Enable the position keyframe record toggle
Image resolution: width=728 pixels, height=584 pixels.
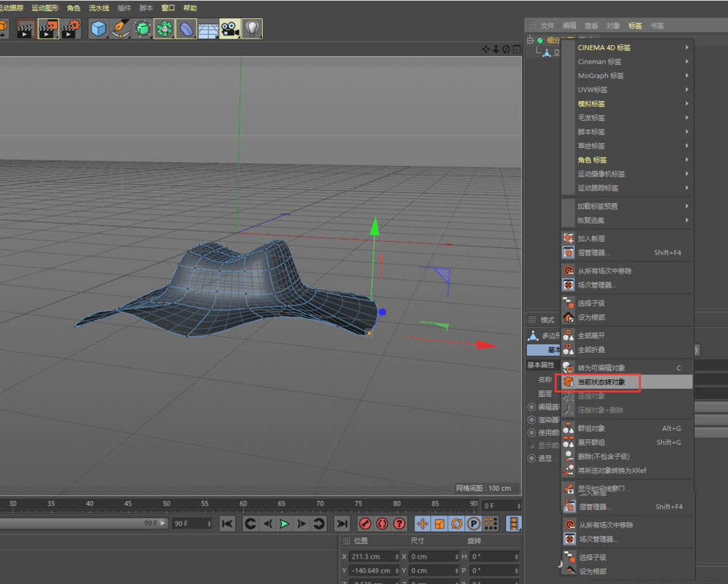(x=421, y=523)
